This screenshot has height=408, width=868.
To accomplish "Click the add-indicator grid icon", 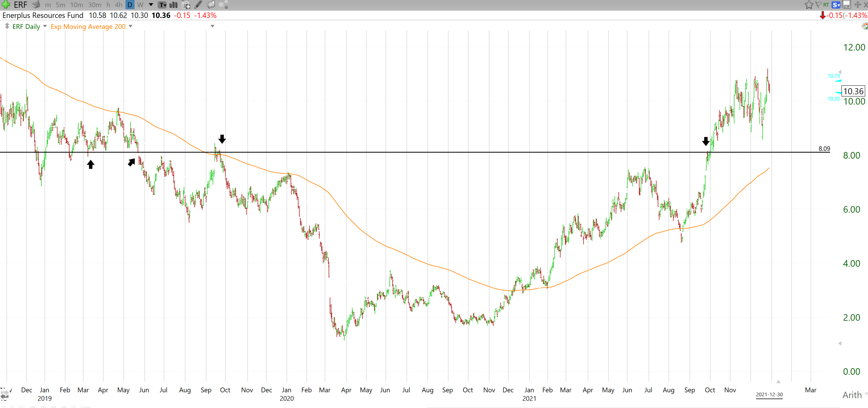I will click(186, 5).
